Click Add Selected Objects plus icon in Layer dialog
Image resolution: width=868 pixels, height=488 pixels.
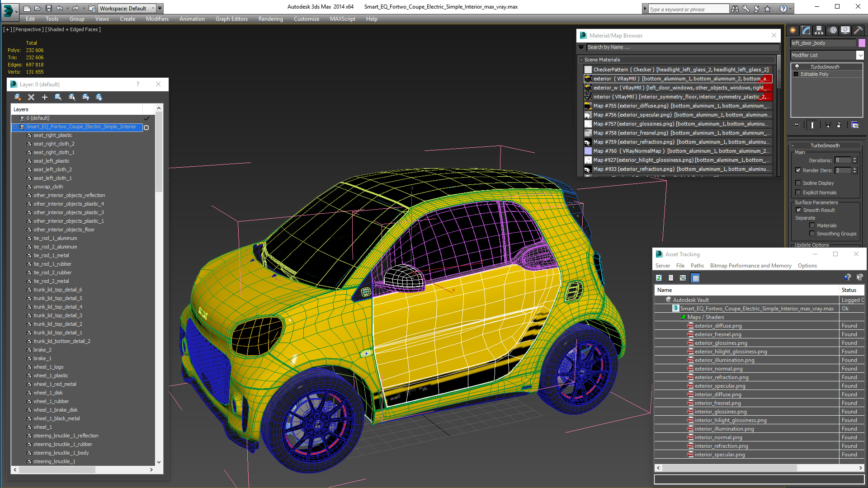45,97
